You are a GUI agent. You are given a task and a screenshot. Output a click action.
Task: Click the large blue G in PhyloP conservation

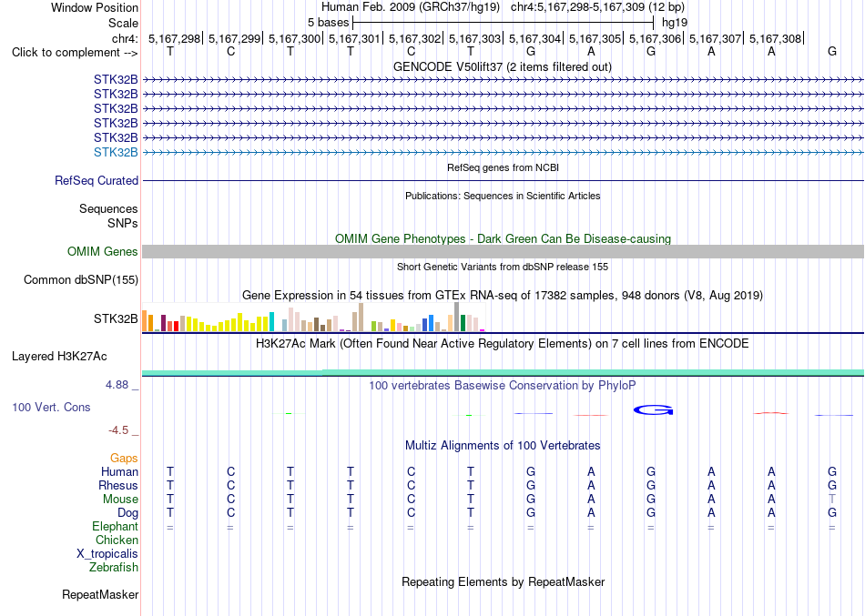[653, 409]
